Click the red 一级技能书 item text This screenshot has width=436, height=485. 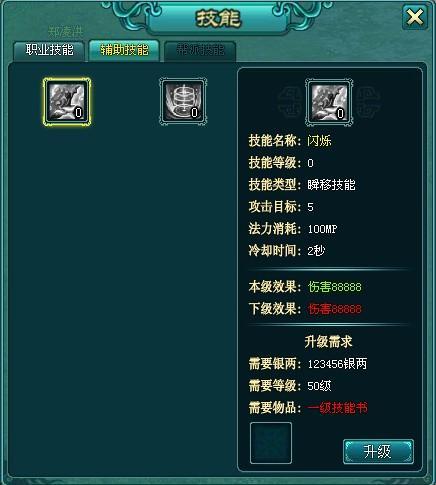click(337, 408)
